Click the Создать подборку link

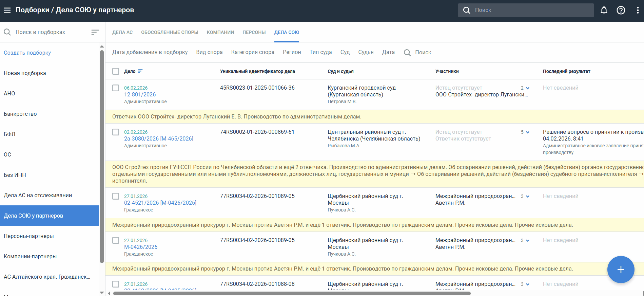[27, 53]
